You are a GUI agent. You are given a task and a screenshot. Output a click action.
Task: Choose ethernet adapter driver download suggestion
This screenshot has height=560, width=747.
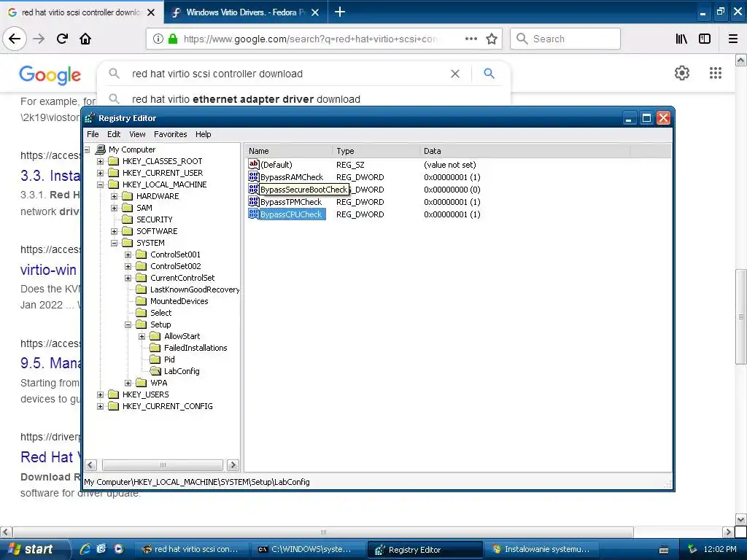pos(246,99)
